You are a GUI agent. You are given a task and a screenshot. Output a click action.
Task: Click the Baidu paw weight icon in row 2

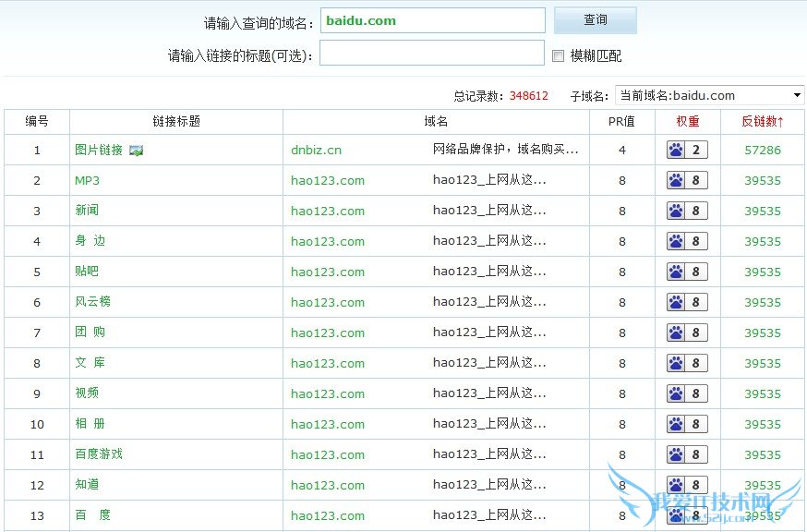[677, 180]
